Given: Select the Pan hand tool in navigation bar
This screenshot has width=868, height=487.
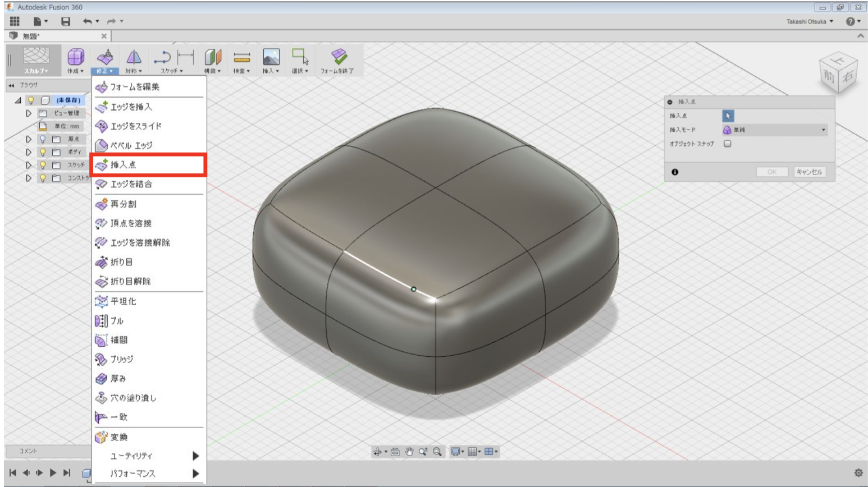Looking at the screenshot, I should click(x=409, y=452).
